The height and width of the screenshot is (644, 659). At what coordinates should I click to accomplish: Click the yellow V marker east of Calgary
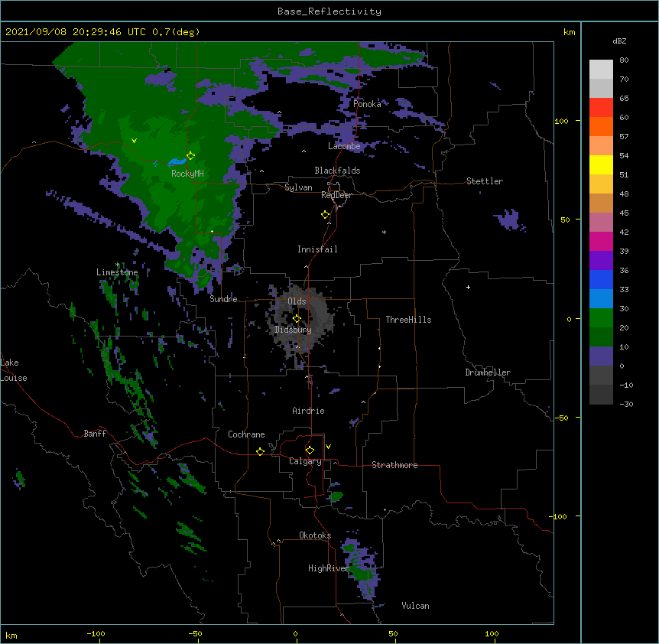pos(328,447)
